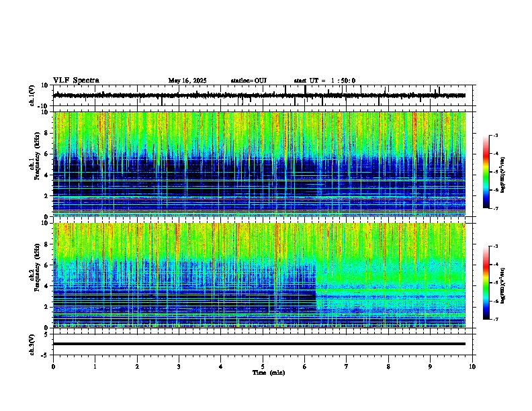This screenshot has width=532, height=411.
Task: Click the "-3" label on ch.2 colorbar
Action: point(496,246)
